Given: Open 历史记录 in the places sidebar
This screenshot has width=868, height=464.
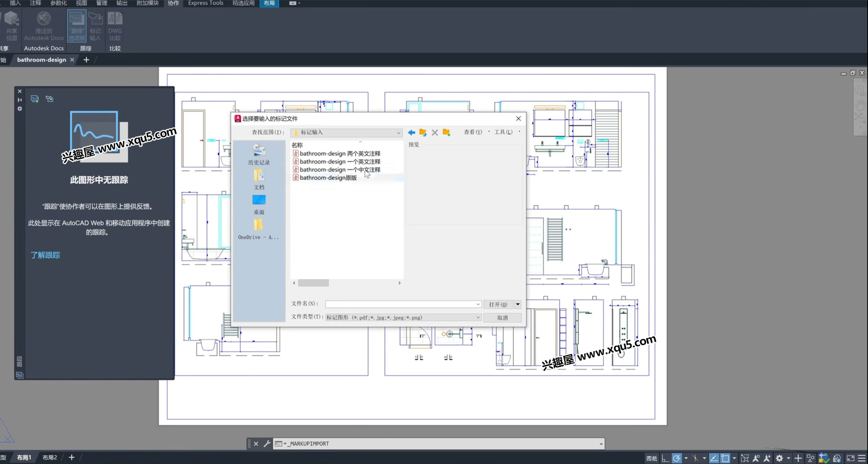Looking at the screenshot, I should (x=259, y=154).
